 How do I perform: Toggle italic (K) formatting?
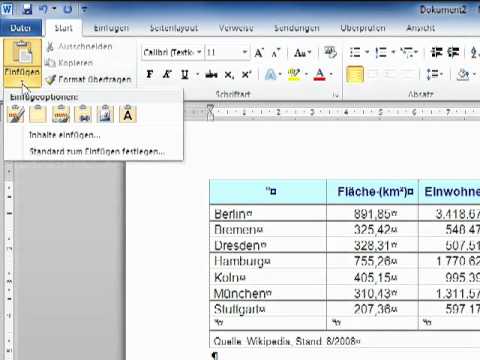[x=167, y=74]
